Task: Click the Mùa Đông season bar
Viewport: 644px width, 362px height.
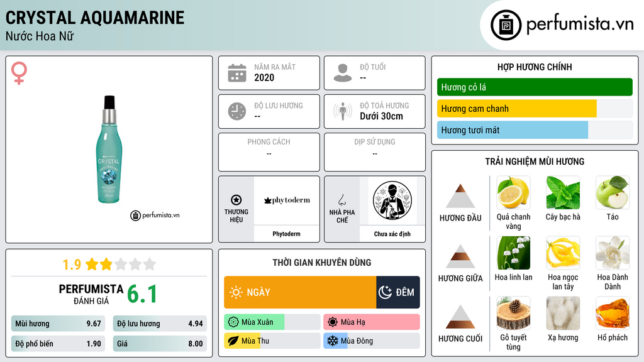Action: (372, 341)
